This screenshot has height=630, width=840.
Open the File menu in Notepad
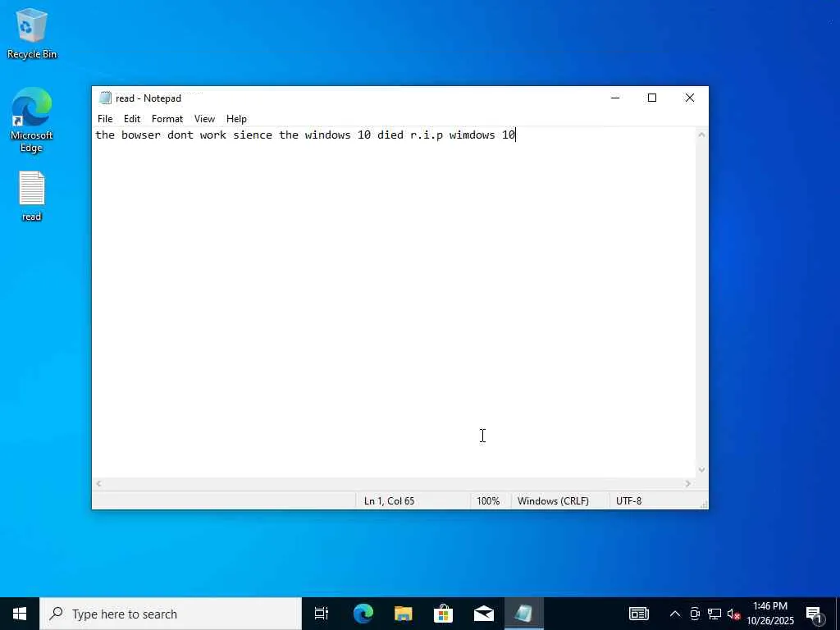[x=105, y=119]
